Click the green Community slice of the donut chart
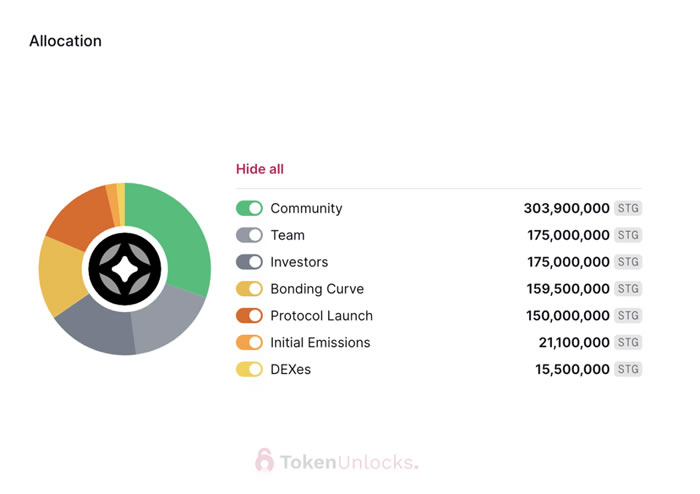 [x=180, y=230]
